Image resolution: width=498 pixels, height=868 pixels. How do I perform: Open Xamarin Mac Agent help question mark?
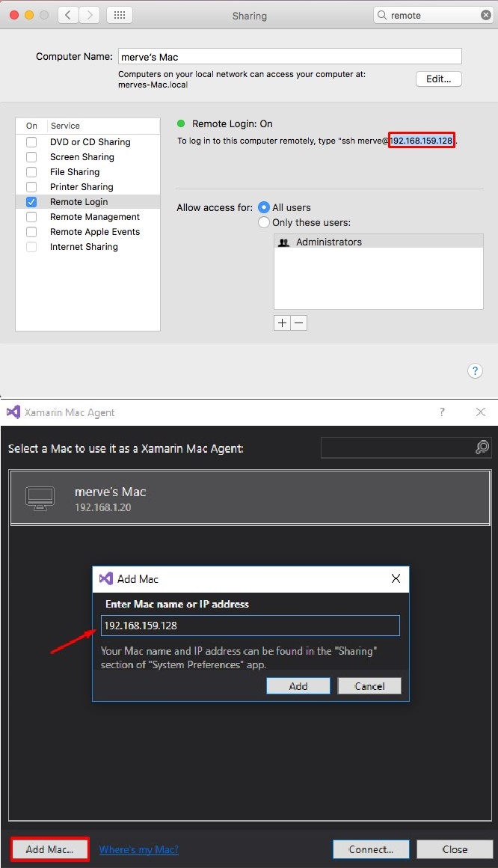(442, 412)
